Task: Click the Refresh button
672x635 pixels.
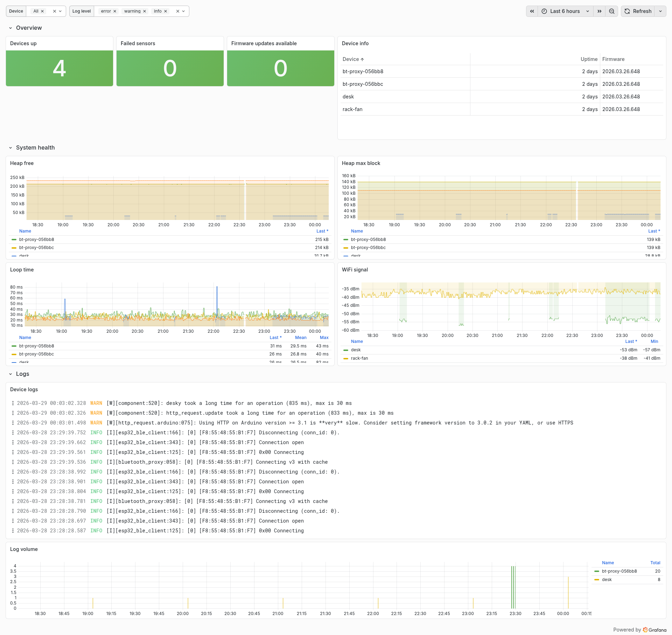Action: pyautogui.click(x=638, y=11)
